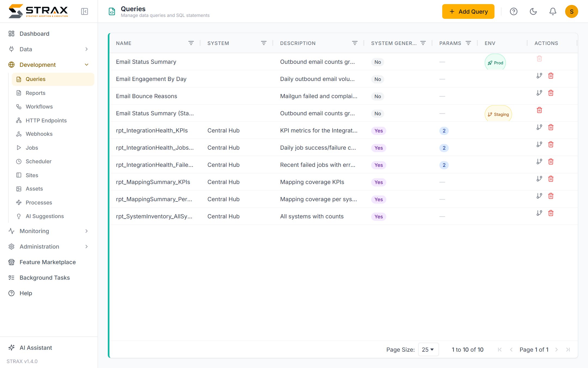Open Reports in sidebar
This screenshot has height=368, width=588.
[x=53, y=93]
